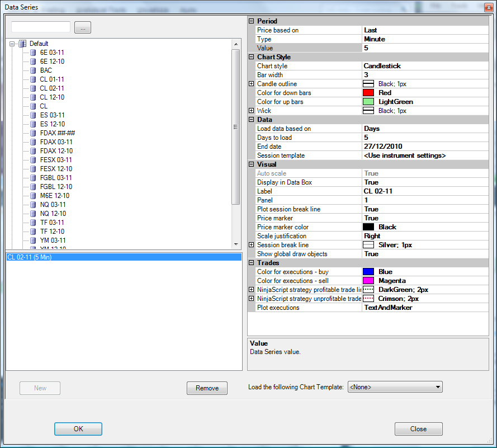Image resolution: width=497 pixels, height=448 pixels.
Task: Click the End date value 27/12/2010
Action: [425, 147]
